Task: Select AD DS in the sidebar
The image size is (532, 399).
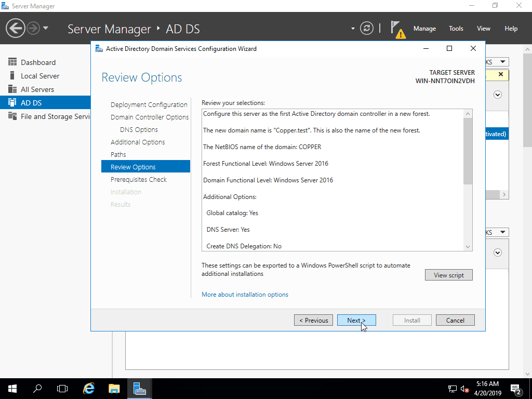Action: (x=45, y=103)
